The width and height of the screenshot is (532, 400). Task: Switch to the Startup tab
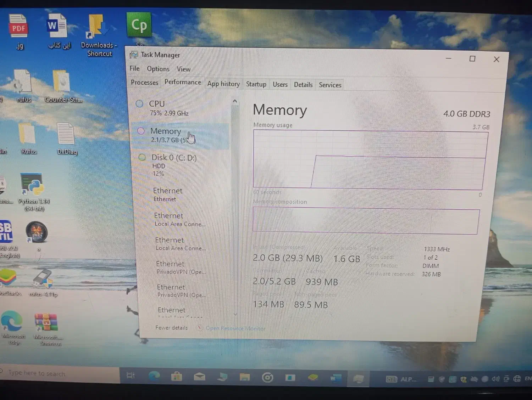256,84
